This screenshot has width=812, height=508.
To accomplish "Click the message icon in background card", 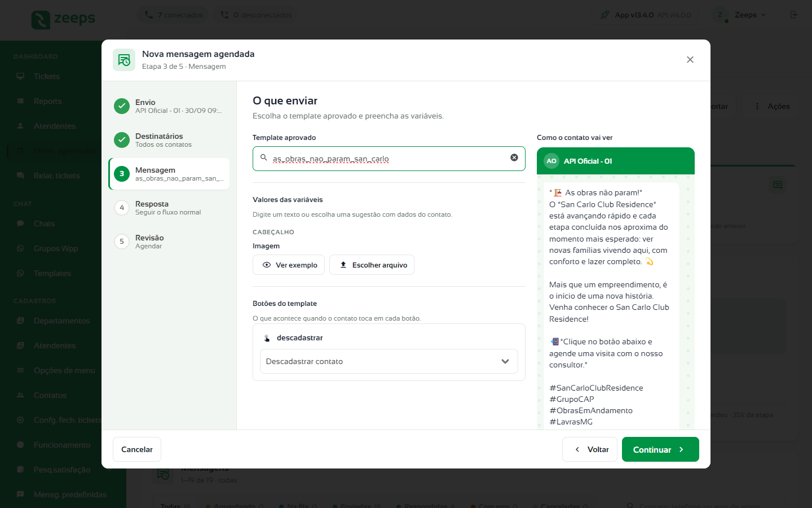I will pos(778,185).
